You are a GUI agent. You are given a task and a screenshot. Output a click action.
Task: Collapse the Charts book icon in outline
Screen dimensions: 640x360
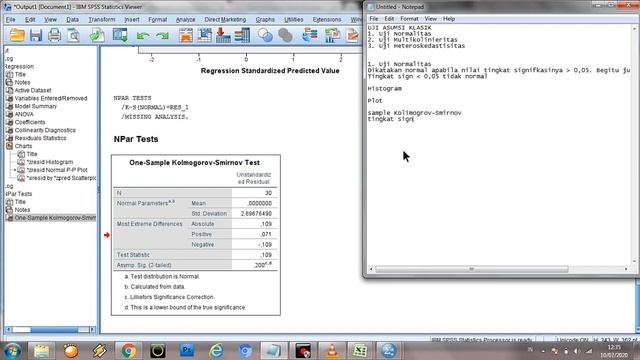(9, 146)
